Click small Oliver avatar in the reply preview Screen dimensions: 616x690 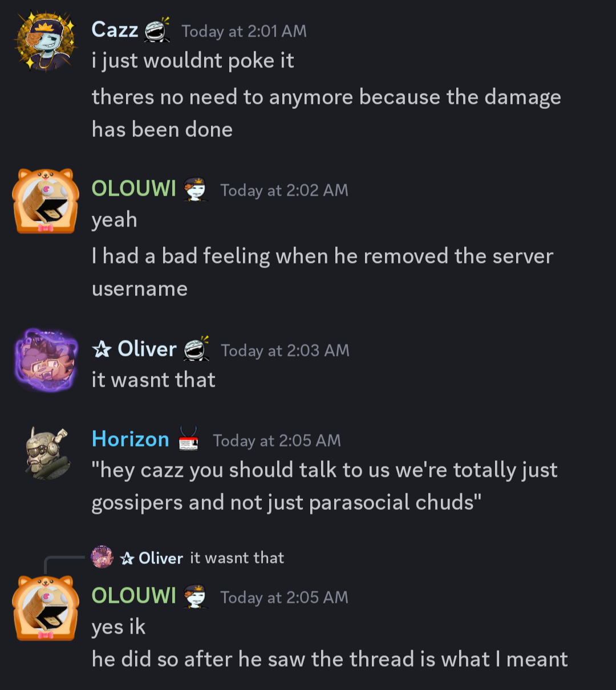click(103, 557)
